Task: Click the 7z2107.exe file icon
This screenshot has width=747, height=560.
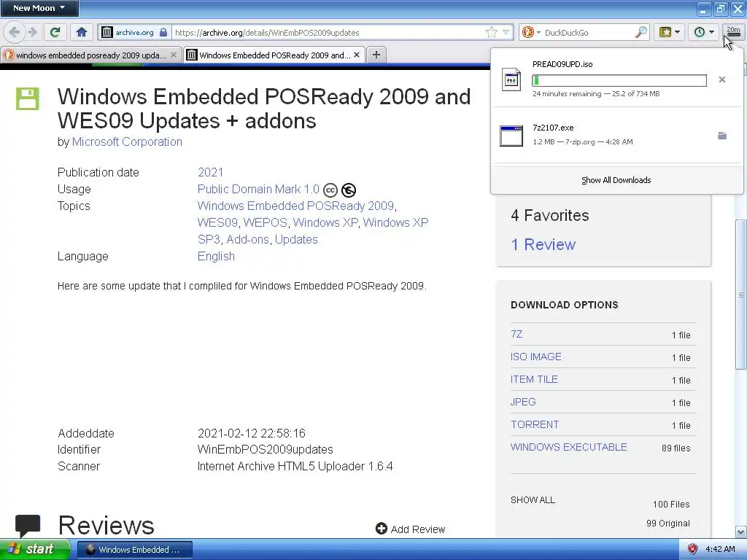Action: tap(511, 136)
